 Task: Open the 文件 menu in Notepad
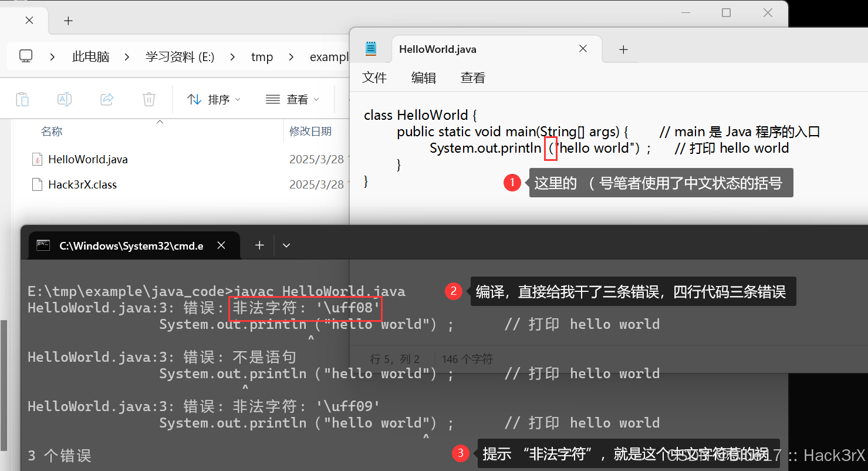pos(374,77)
